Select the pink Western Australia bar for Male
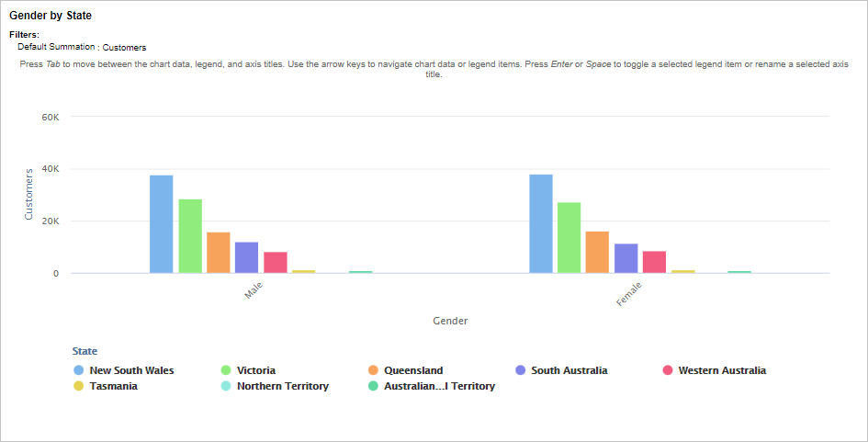Screen dimensions: 868x442 point(276,262)
